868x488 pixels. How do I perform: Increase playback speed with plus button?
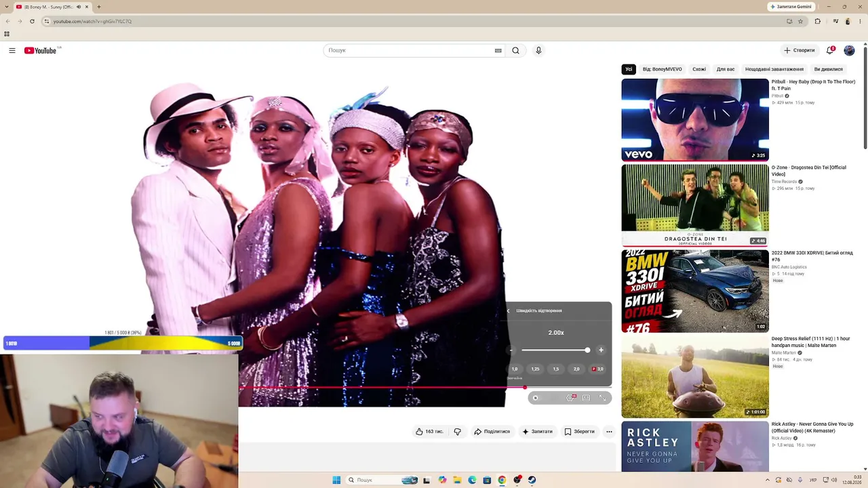pyautogui.click(x=601, y=350)
